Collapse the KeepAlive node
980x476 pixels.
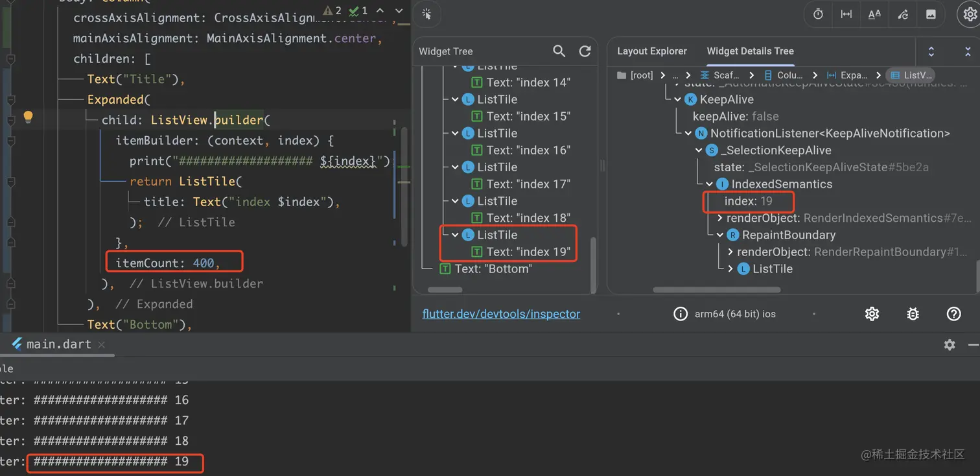pos(677,99)
